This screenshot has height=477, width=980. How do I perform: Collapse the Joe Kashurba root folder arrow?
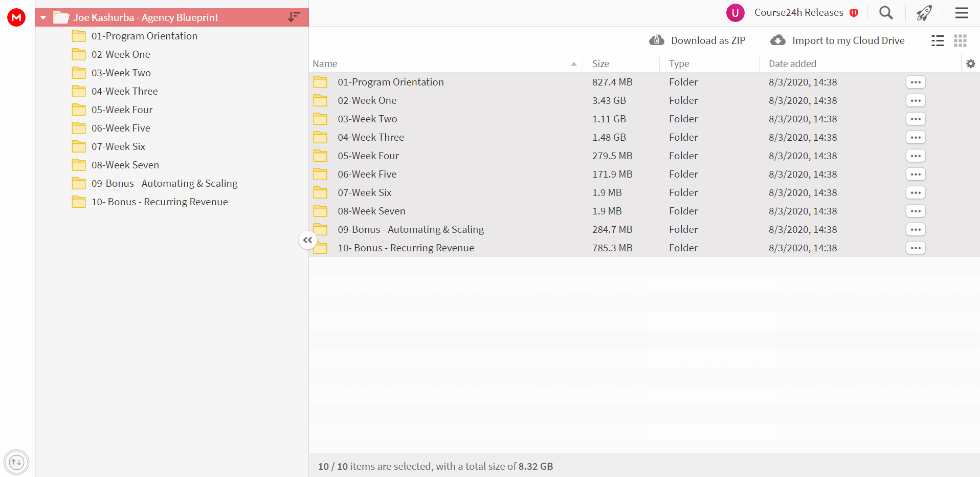point(43,18)
